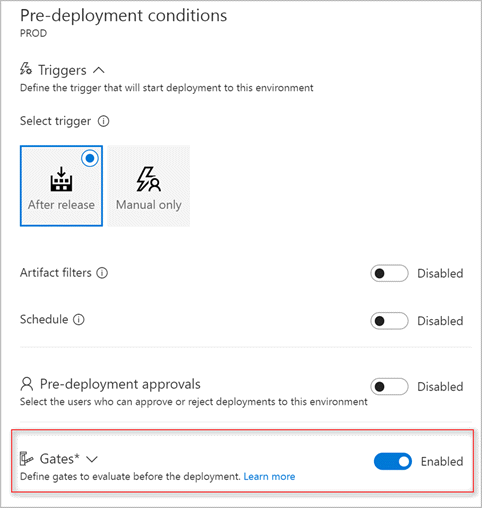Enable the Artifact filters toggle
Screen dimensions: 482x508
tap(389, 273)
